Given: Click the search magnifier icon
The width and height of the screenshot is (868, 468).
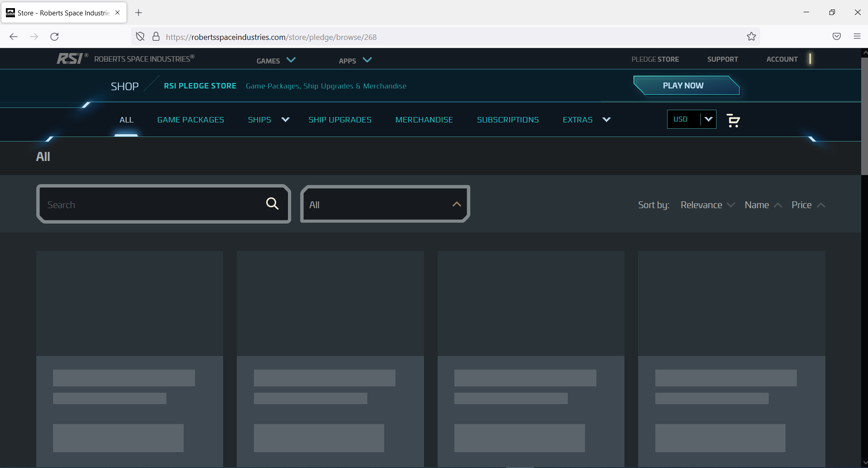Looking at the screenshot, I should 272,204.
